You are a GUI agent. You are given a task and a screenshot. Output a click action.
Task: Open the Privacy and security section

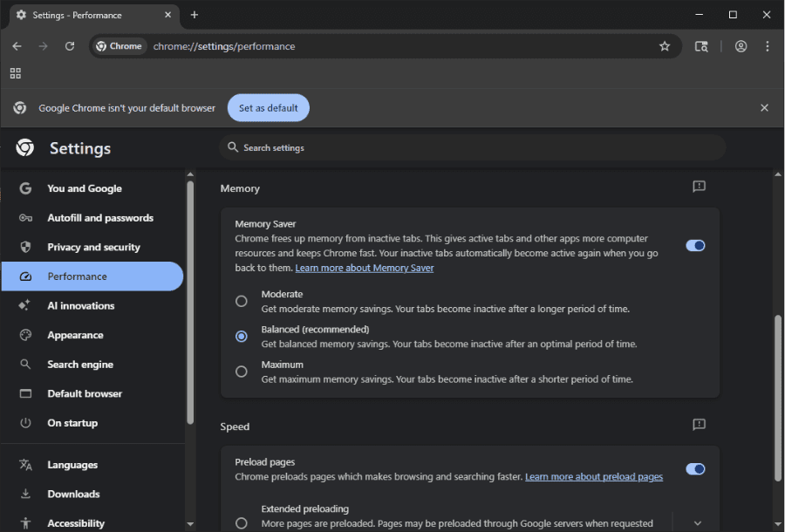pos(92,247)
